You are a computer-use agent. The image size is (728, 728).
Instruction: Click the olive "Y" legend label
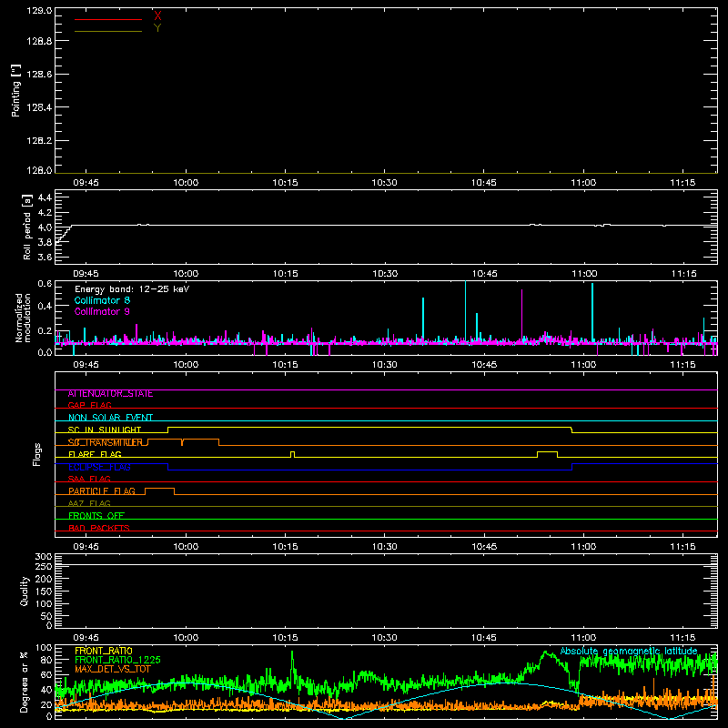pyautogui.click(x=157, y=28)
